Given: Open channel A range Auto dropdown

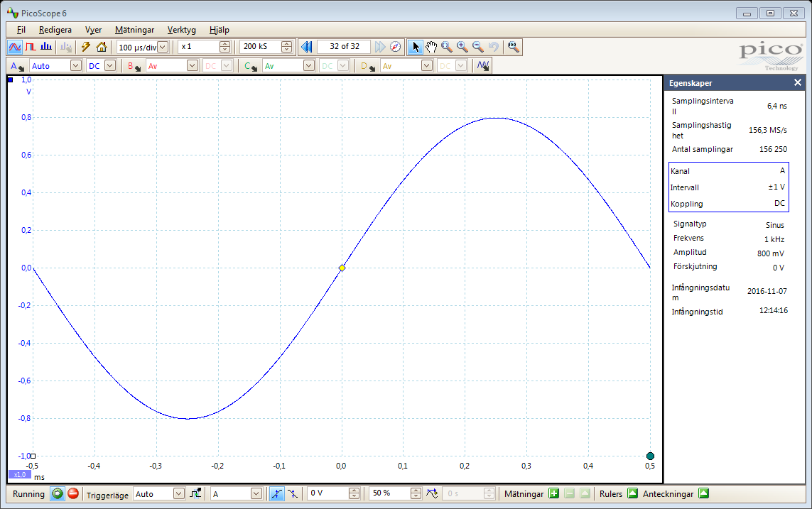Looking at the screenshot, I should point(75,66).
